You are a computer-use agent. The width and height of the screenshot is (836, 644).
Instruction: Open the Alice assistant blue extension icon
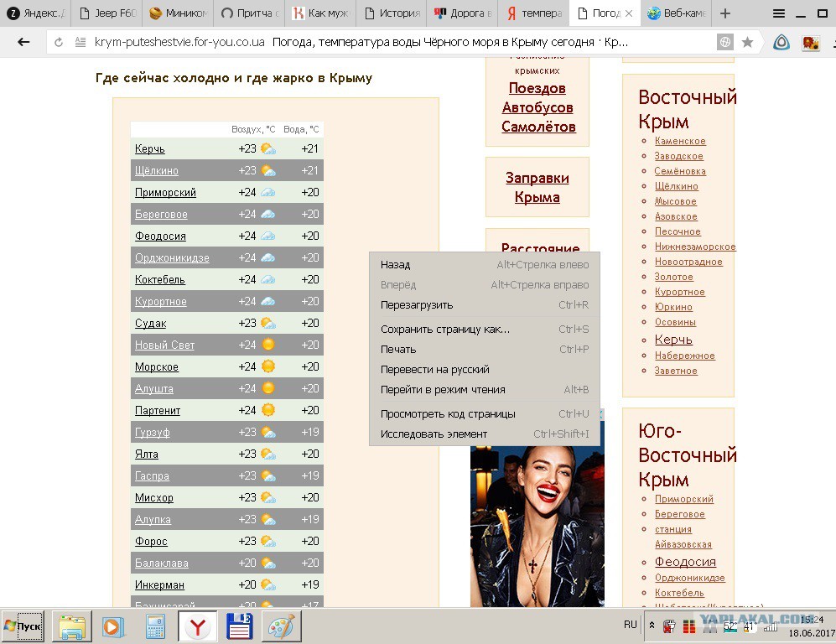[x=781, y=42]
